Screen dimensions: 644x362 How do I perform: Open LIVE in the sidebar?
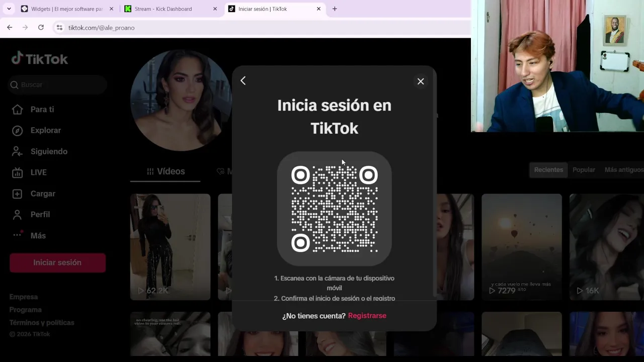pyautogui.click(x=38, y=172)
